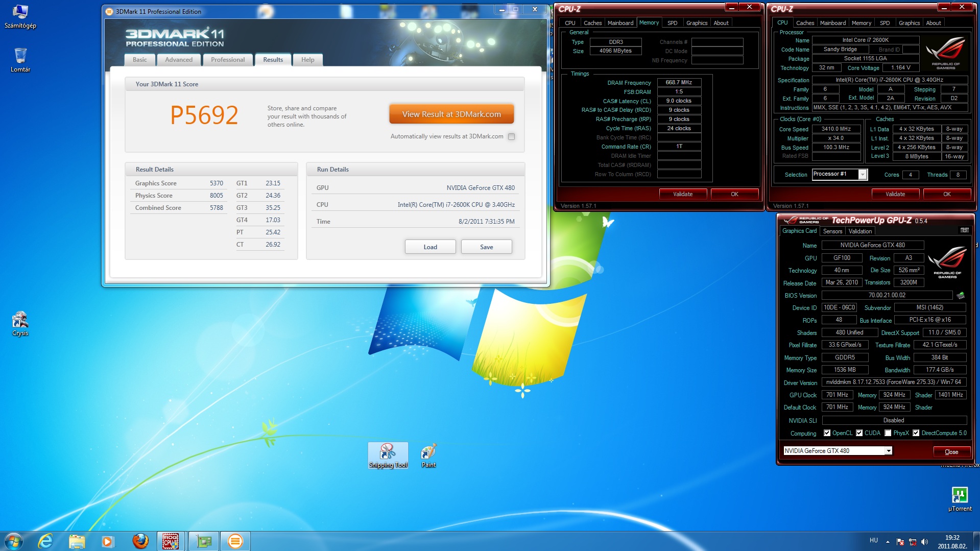
Task: Switch to the ROG CPU-Z taskbar button
Action: pos(171,541)
